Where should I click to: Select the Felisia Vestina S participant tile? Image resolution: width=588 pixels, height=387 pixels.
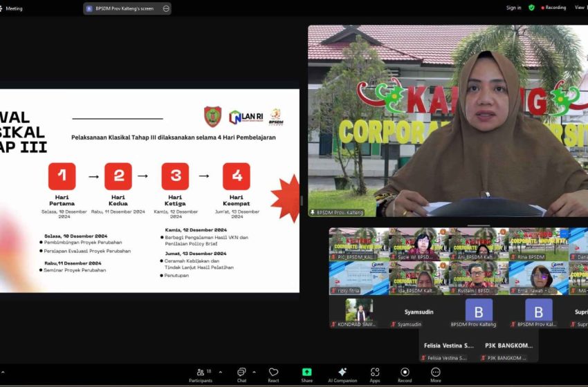coord(448,346)
